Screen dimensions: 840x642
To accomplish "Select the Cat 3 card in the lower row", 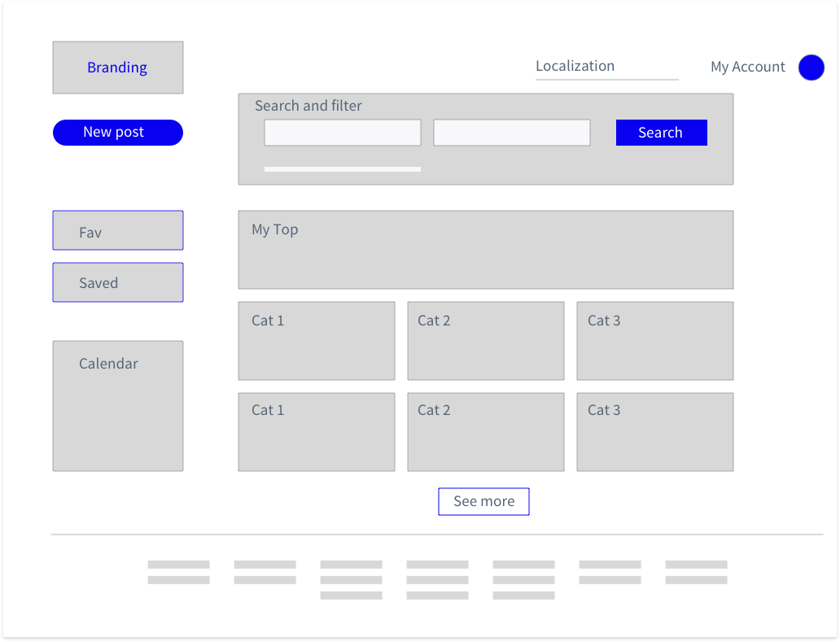I will tap(654, 432).
